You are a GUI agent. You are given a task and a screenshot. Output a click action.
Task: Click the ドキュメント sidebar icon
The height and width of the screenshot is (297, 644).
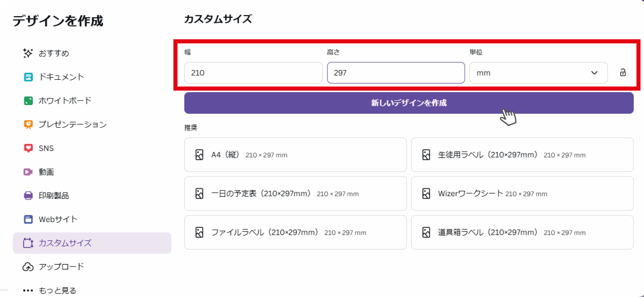(x=28, y=77)
